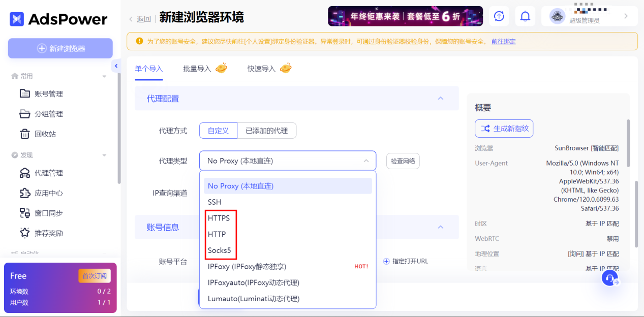Open 推荐奖励 in the sidebar
Viewport: 644px width, 317px height.
(x=49, y=233)
